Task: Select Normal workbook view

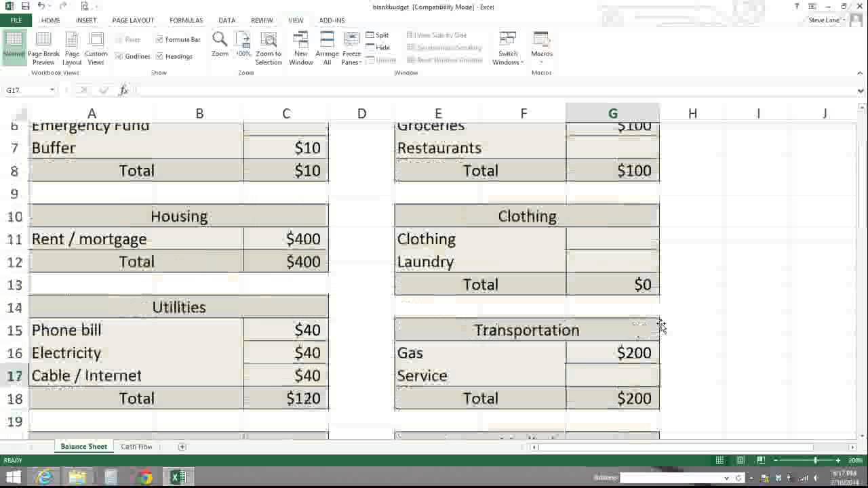Action: point(14,47)
